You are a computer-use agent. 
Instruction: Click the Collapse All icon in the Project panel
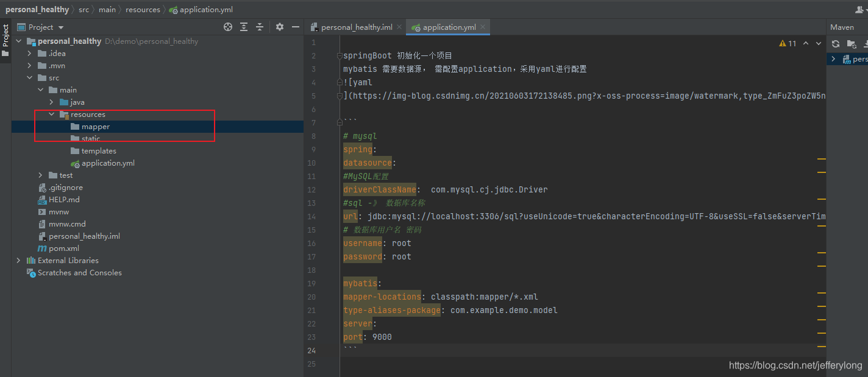coord(260,27)
